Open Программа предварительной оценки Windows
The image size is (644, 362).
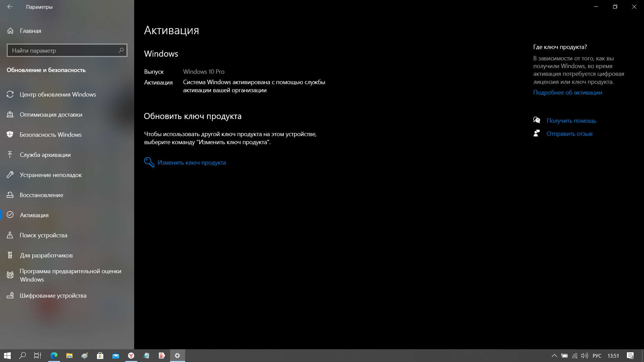coord(67,275)
